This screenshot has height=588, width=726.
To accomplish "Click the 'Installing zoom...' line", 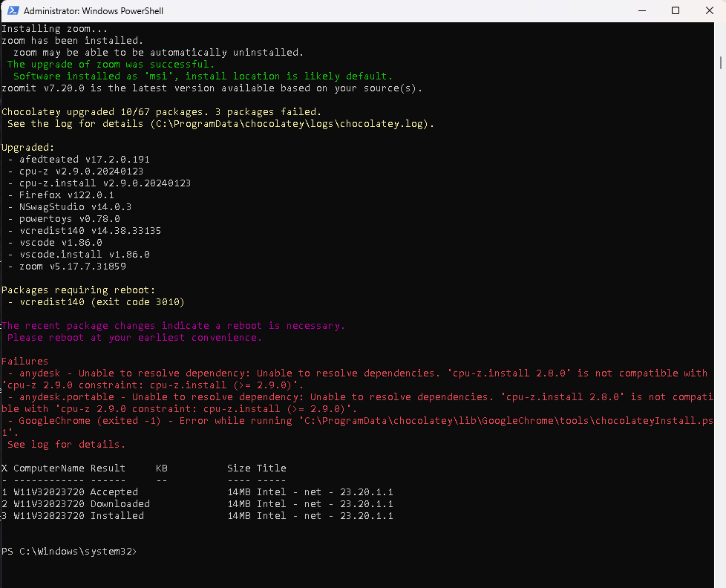I will (x=55, y=29).
